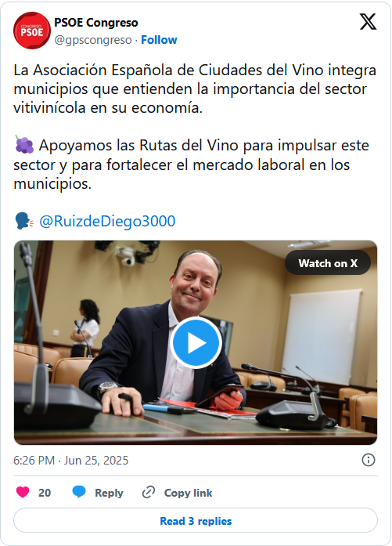Click the PSOE Congreso display name
The width and height of the screenshot is (392, 546).
[96, 23]
